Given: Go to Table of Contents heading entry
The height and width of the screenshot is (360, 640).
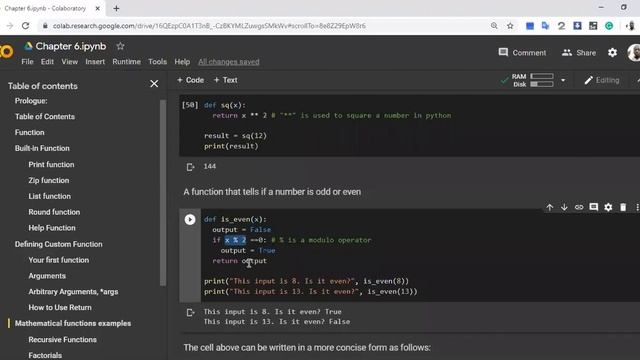Looking at the screenshot, I should tap(45, 117).
